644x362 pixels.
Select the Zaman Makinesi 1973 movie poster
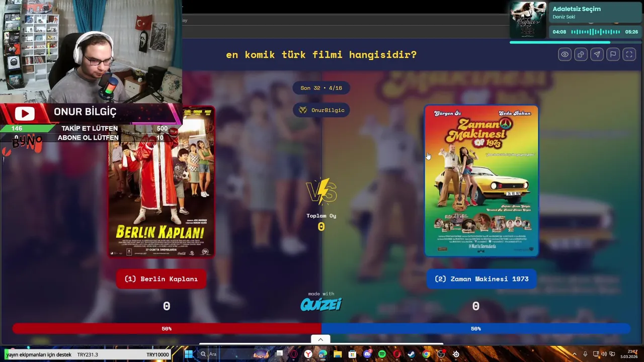tap(481, 181)
